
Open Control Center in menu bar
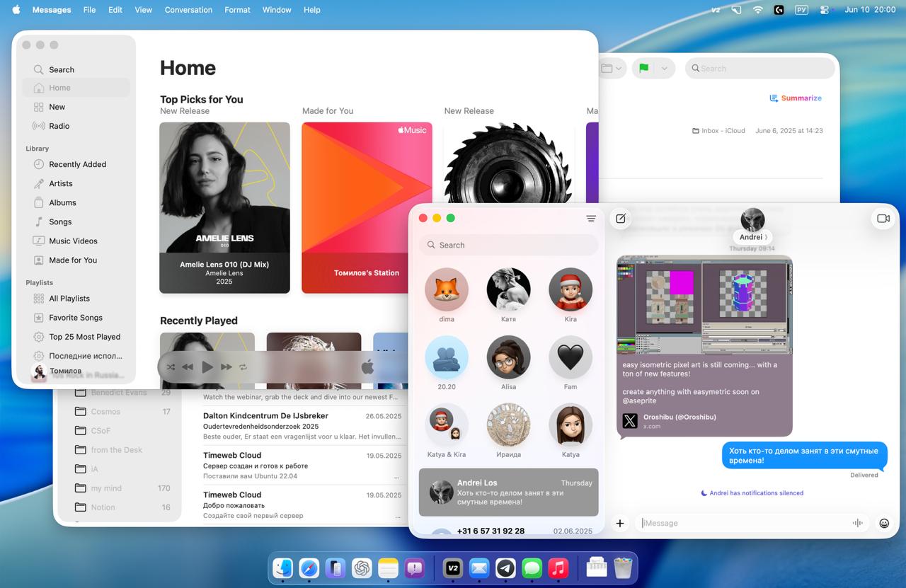tap(824, 10)
